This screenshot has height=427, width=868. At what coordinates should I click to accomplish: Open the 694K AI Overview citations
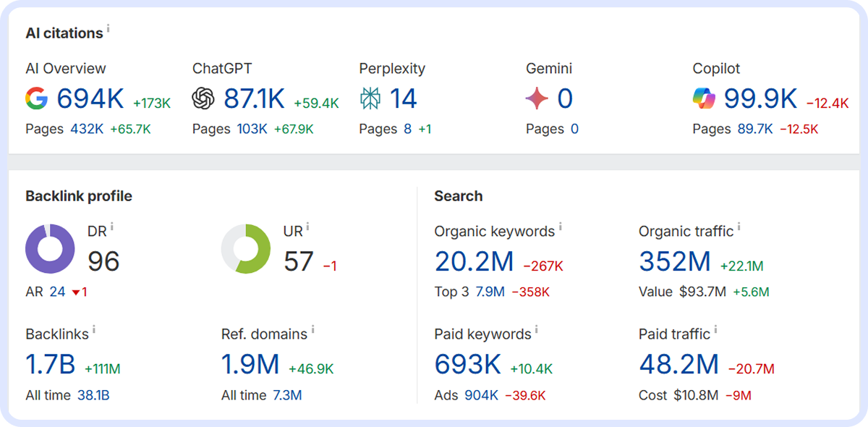[x=90, y=99]
